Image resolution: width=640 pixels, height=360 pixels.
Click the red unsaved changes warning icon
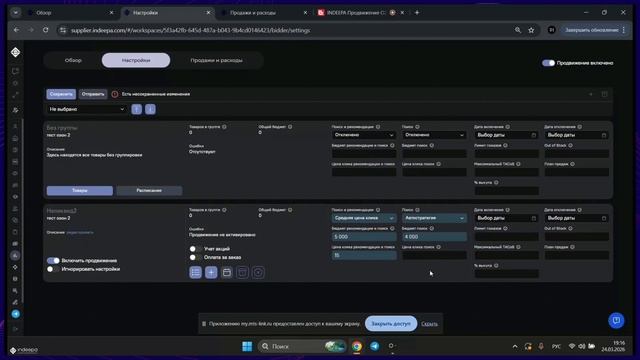(115, 94)
